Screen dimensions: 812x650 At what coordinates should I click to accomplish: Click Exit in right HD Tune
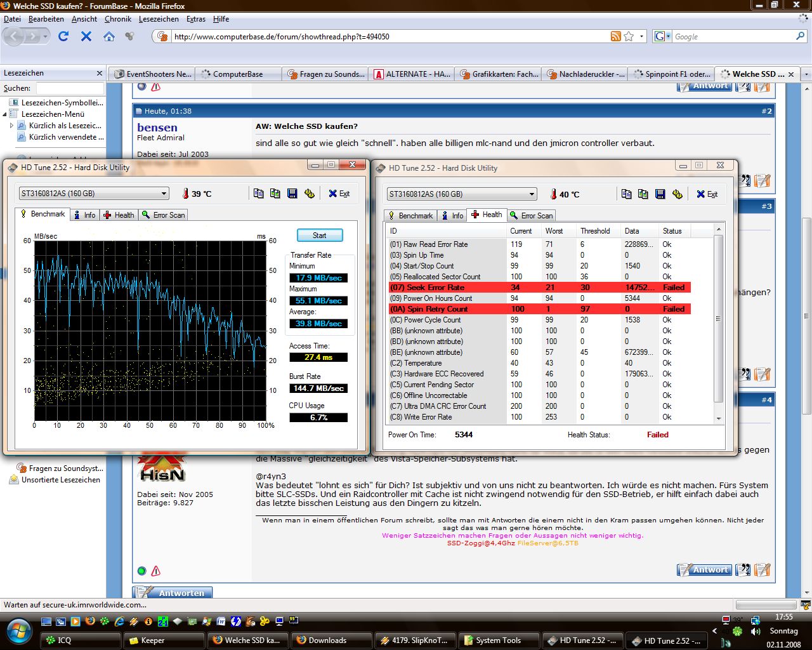(x=707, y=194)
